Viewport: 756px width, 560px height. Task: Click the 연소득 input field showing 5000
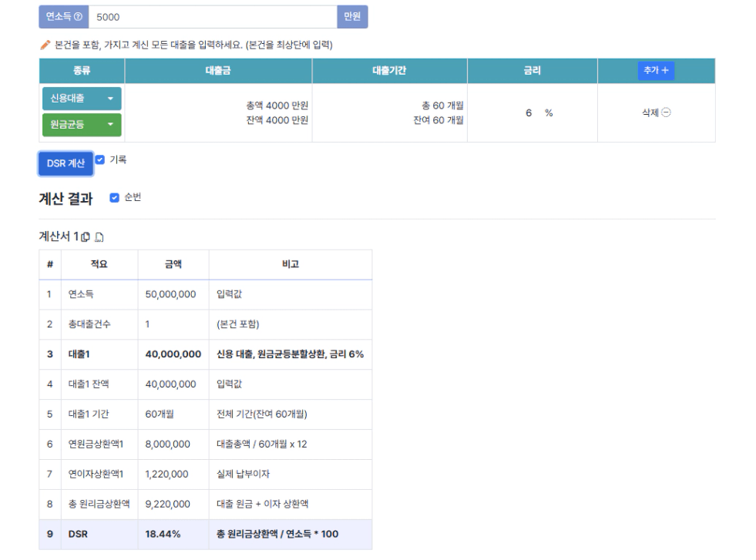point(213,16)
